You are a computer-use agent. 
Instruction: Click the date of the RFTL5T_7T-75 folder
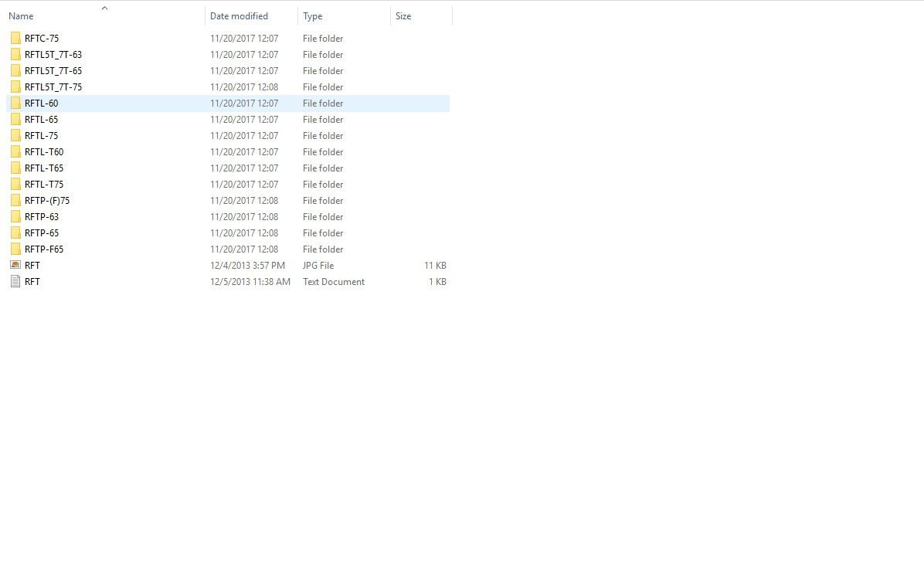click(x=244, y=87)
